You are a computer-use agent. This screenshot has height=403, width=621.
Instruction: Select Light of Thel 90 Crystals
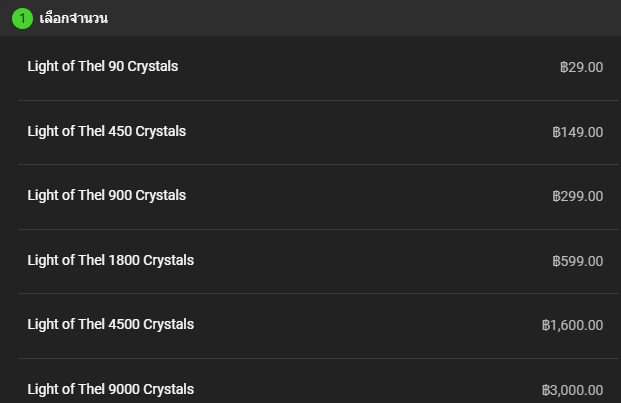(x=318, y=68)
